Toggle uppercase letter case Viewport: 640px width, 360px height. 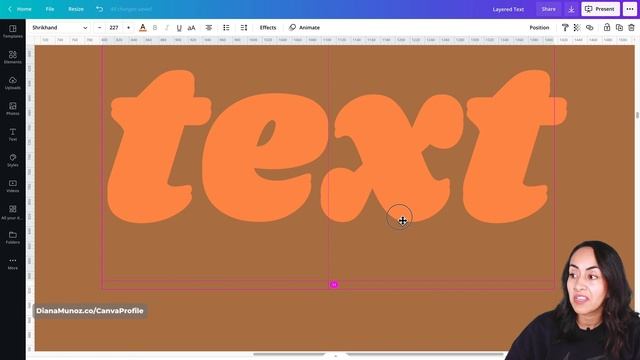point(191,28)
